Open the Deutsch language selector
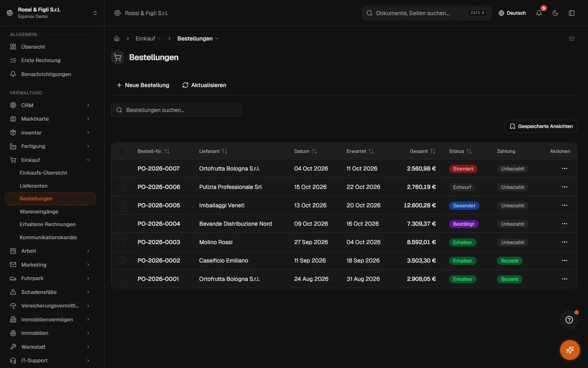 (x=512, y=13)
